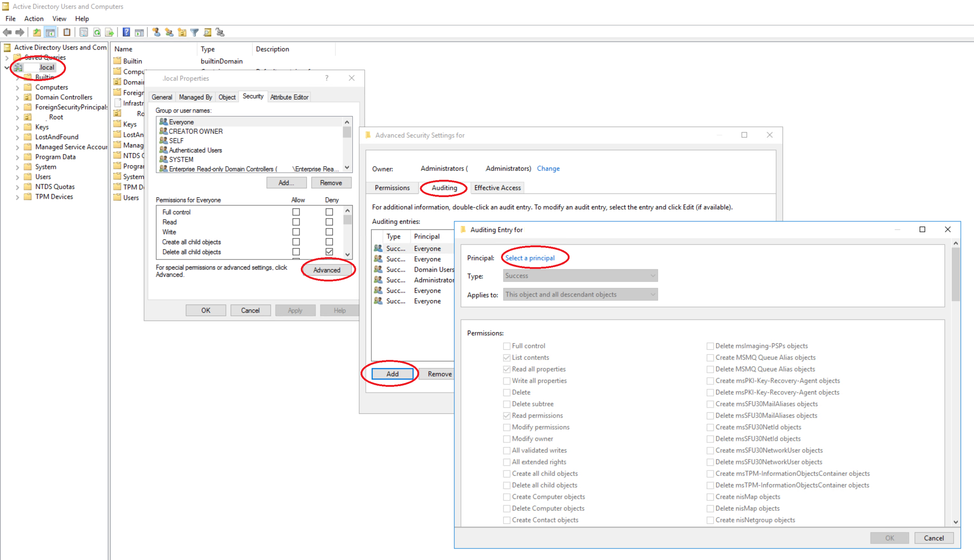Click the Domain Controllers OU icon in tree

[28, 97]
